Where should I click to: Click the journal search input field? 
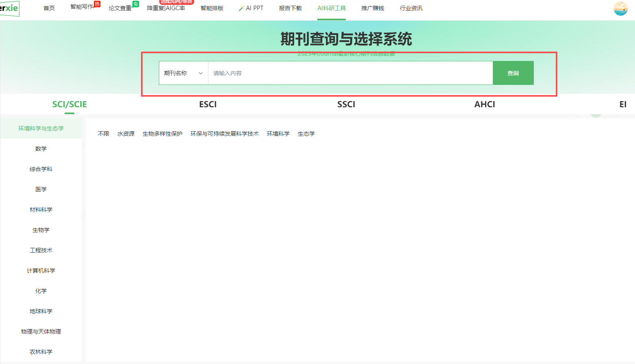pyautogui.click(x=350, y=73)
